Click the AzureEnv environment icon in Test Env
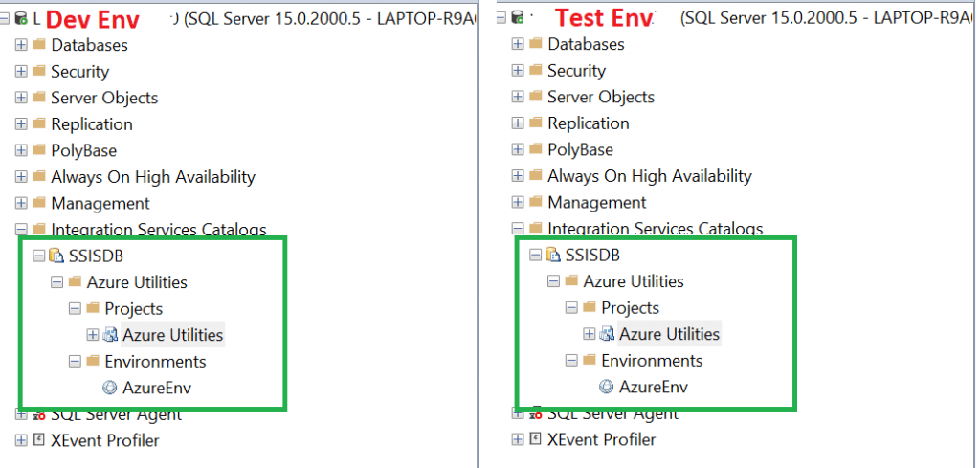Viewport: 980px width, 468px height. pyautogui.click(x=606, y=387)
